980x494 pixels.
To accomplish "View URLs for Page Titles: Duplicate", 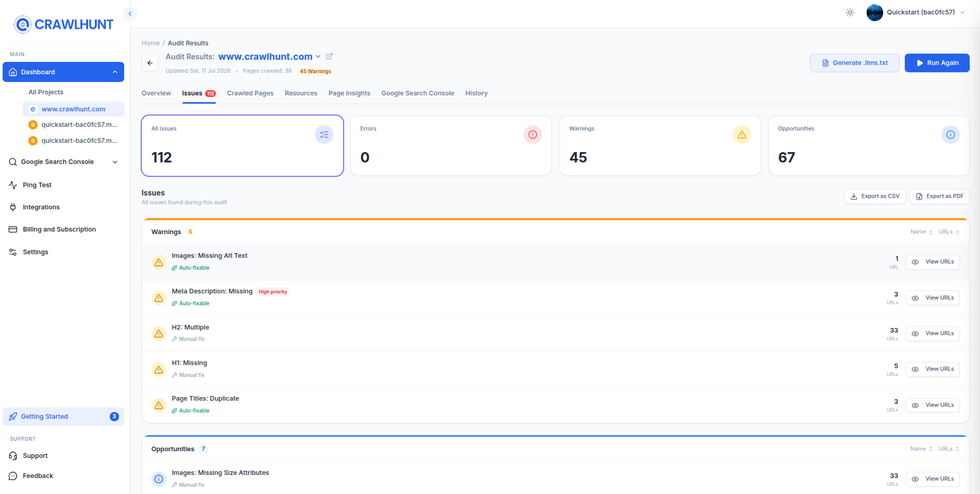I will pos(933,405).
